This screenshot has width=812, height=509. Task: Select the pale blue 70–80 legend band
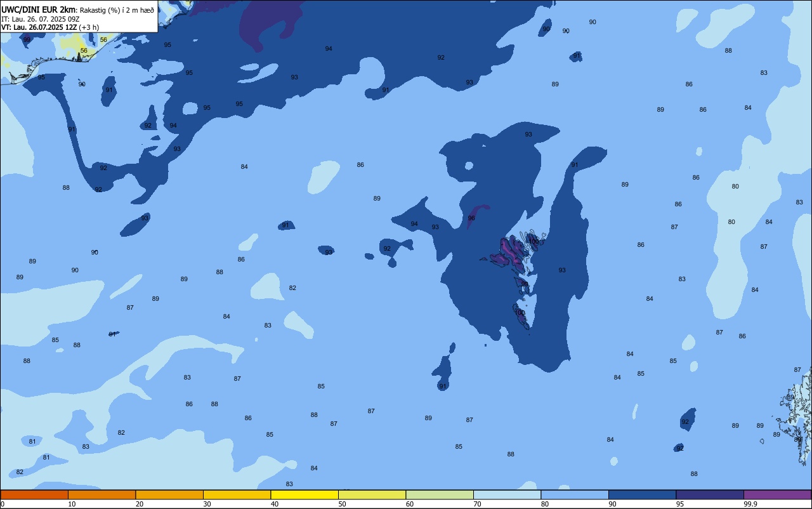[x=507, y=494]
